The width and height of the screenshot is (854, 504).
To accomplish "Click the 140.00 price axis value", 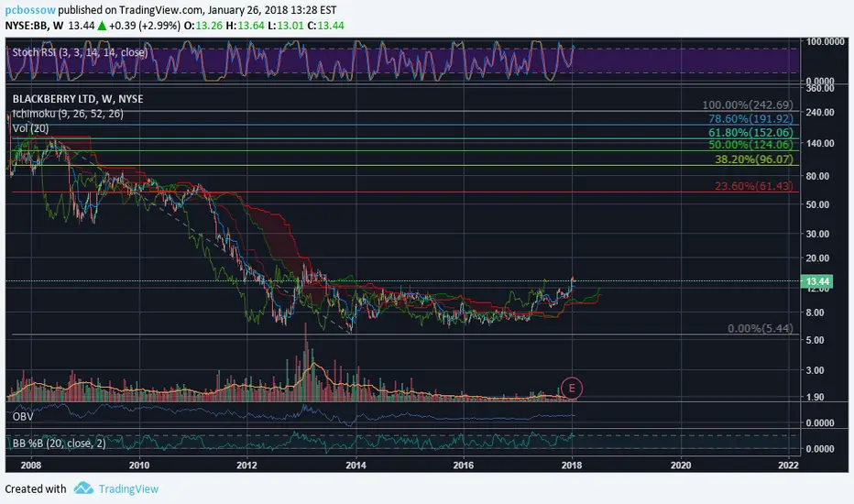I will pos(820,143).
